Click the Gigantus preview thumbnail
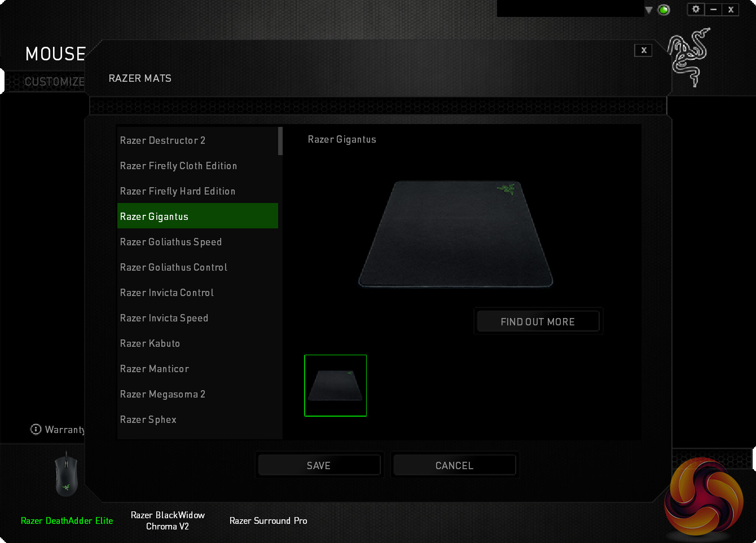756x543 pixels. coord(336,386)
